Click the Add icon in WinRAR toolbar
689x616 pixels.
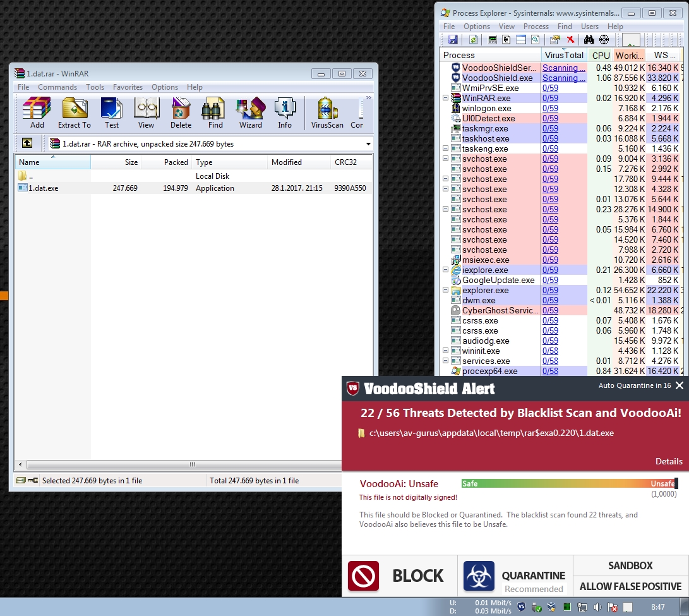[x=37, y=112]
